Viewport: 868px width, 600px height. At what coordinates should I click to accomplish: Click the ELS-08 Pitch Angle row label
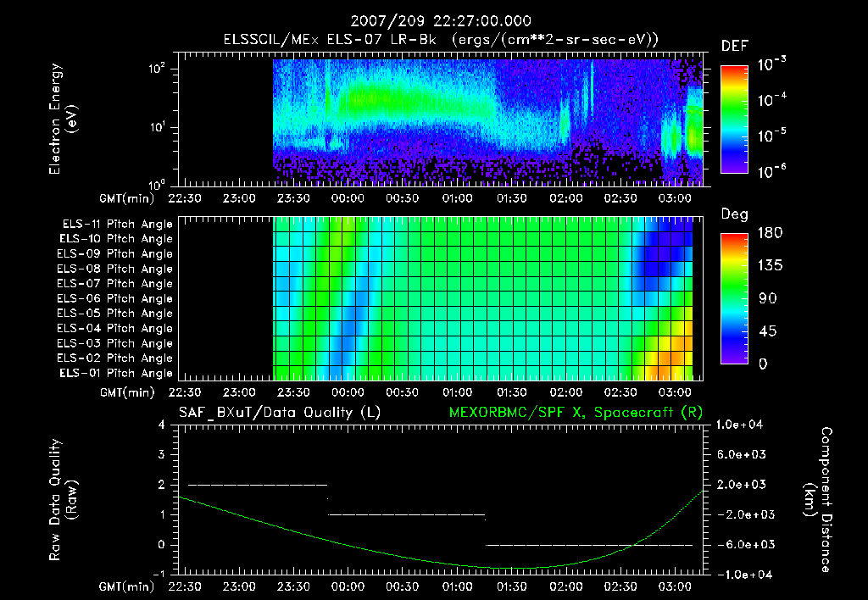115,269
